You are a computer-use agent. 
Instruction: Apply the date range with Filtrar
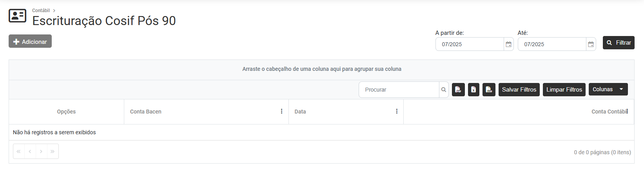click(619, 43)
